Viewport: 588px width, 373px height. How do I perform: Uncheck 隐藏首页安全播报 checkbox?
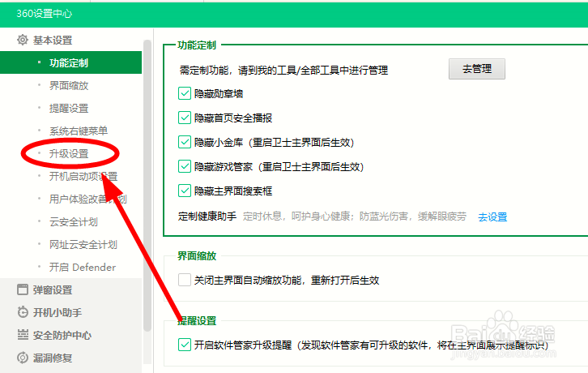click(x=185, y=118)
